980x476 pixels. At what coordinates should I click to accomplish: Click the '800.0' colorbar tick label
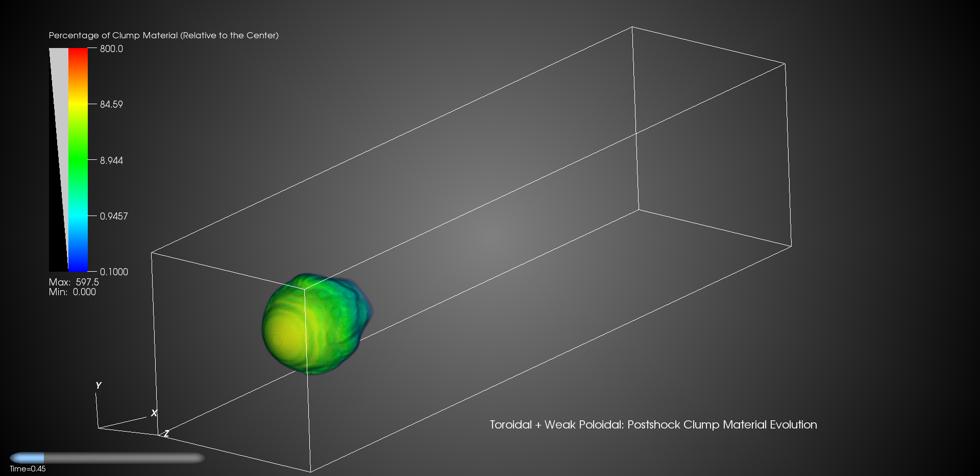pyautogui.click(x=111, y=49)
